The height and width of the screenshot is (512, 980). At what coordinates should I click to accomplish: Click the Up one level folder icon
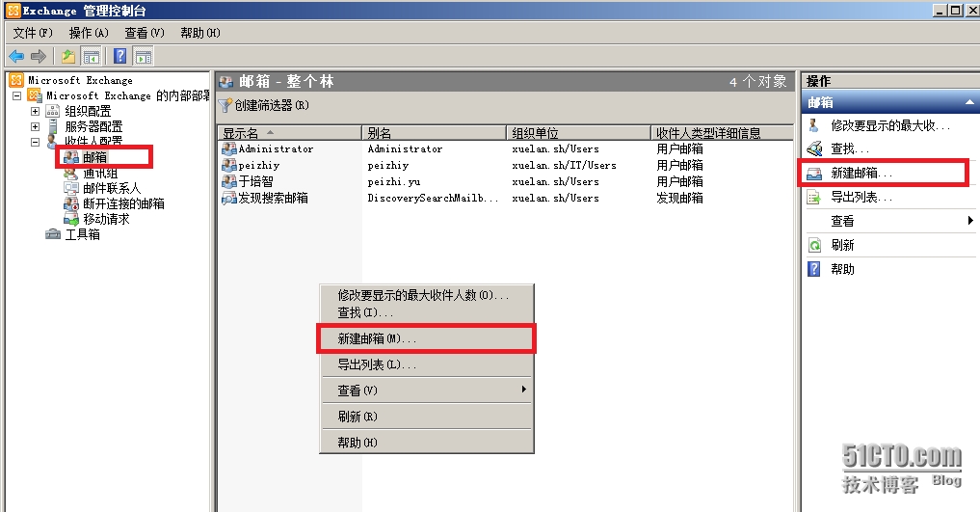pyautogui.click(x=68, y=57)
